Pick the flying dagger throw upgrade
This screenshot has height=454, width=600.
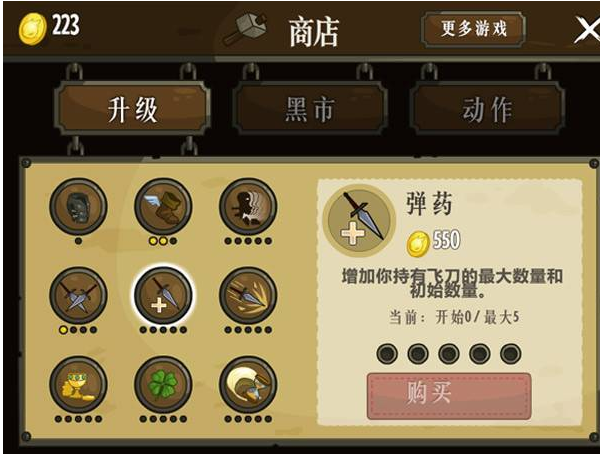click(x=248, y=296)
